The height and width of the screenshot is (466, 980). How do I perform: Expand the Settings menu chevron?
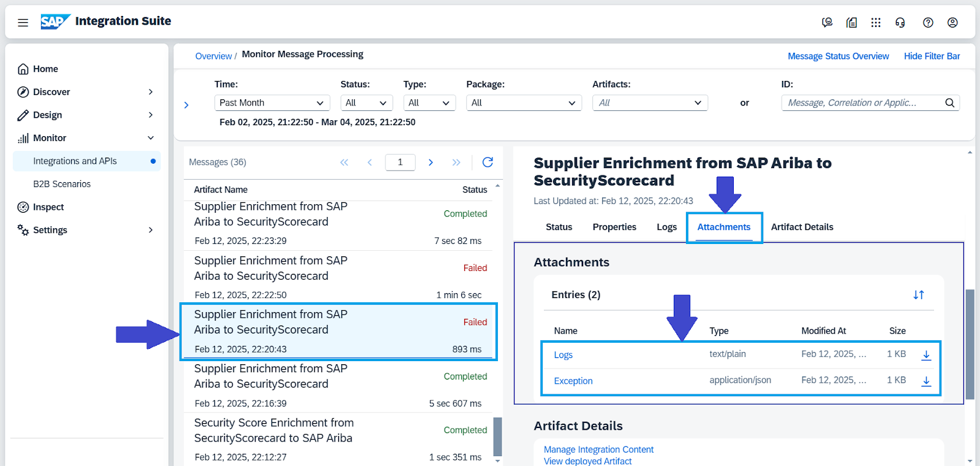[151, 230]
